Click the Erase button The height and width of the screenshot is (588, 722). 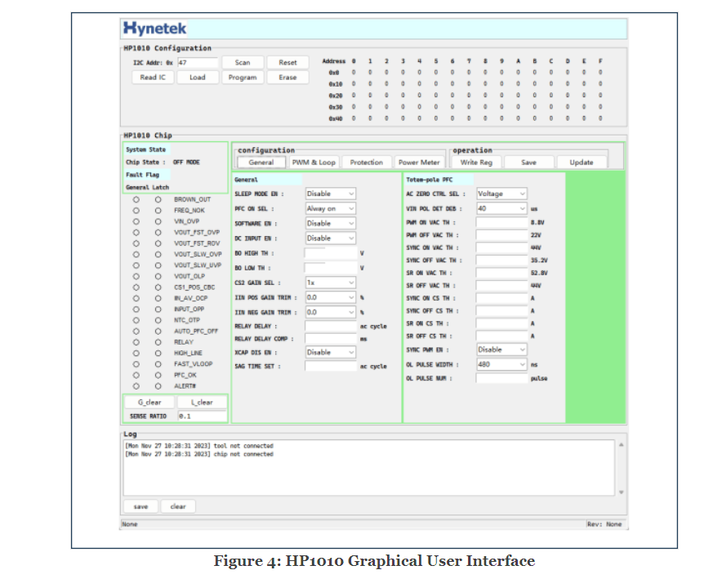point(287,78)
